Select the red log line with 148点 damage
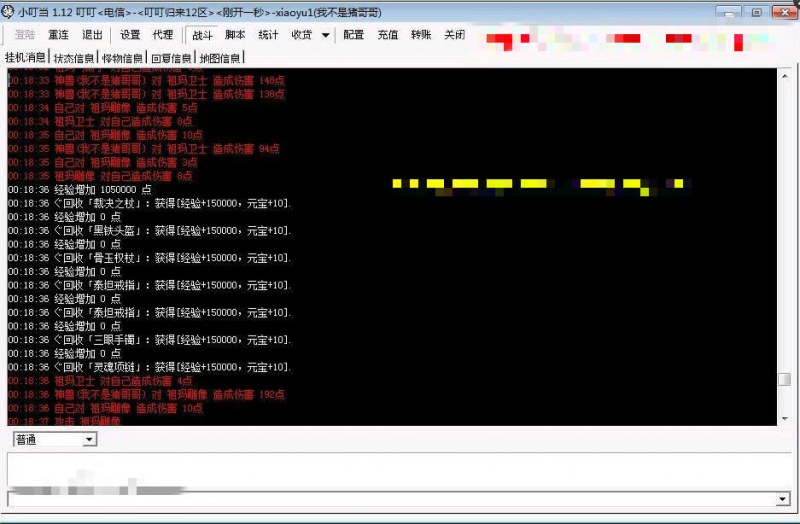Screen dimensions: 800x524 (146, 80)
